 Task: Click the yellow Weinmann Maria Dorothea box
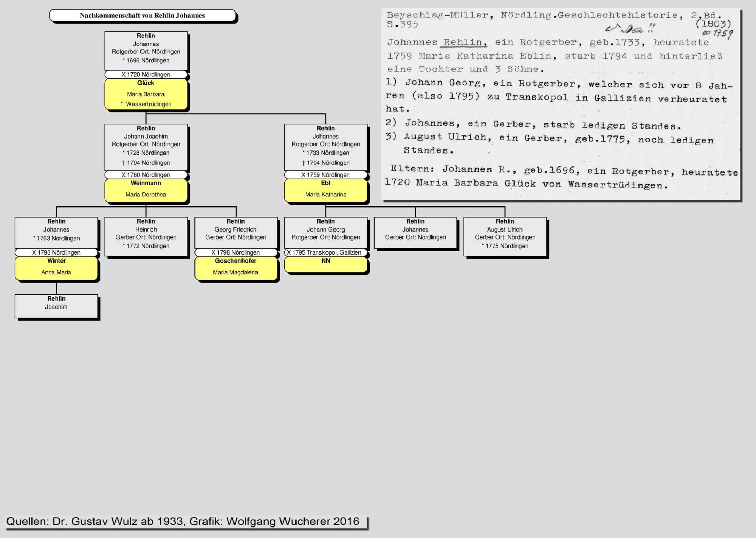click(x=146, y=190)
